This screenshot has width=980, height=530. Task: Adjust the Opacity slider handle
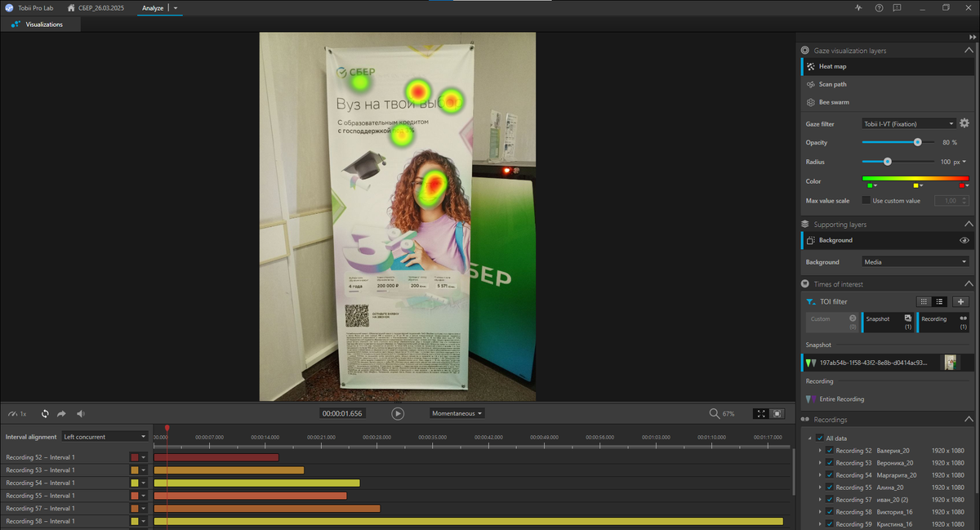[918, 142]
